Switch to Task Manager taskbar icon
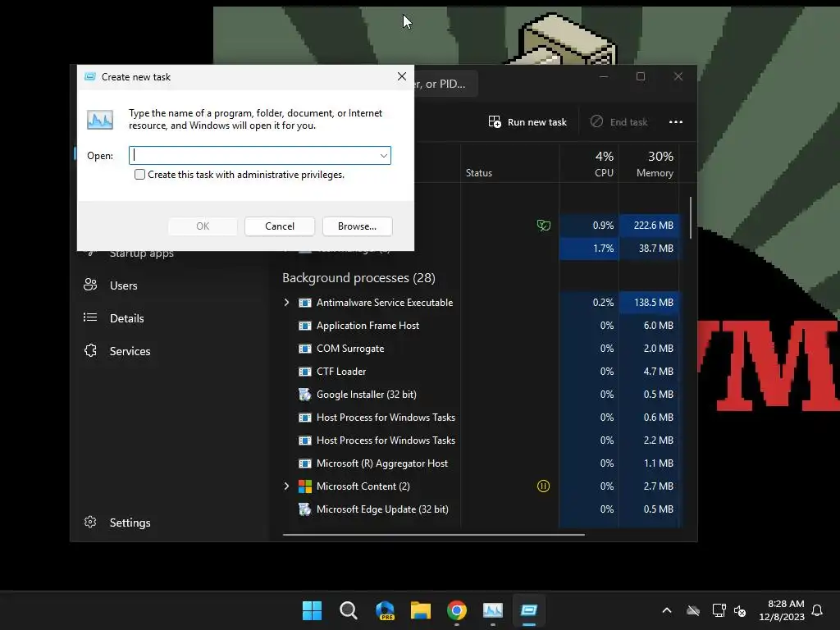This screenshot has height=630, width=840. coord(493,610)
